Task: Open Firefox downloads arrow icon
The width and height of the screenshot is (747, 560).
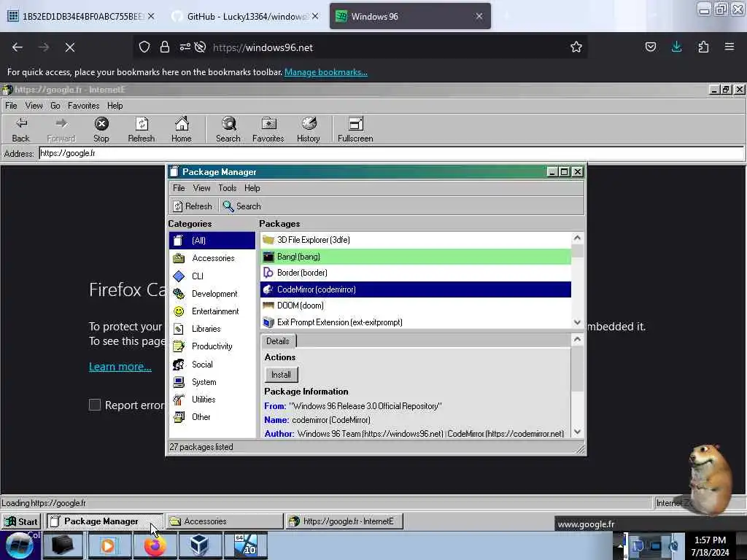Action: [x=676, y=47]
